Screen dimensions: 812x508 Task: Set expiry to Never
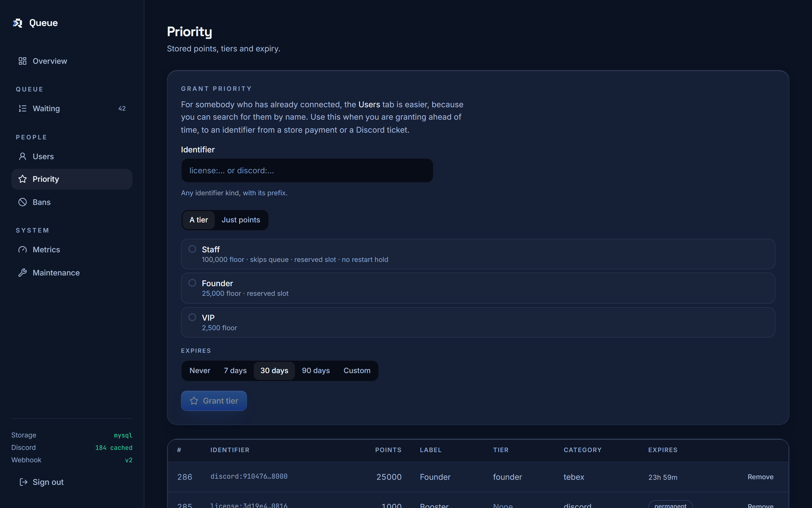coord(200,371)
